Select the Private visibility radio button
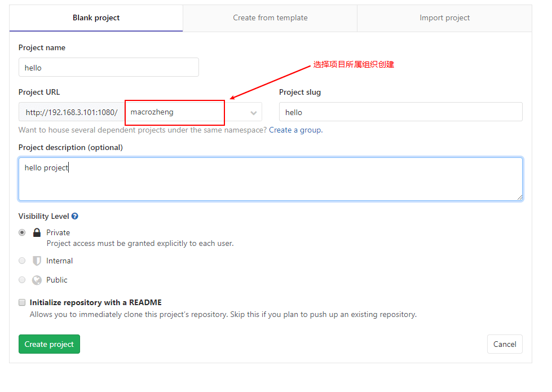The height and width of the screenshot is (392, 552). [x=22, y=232]
